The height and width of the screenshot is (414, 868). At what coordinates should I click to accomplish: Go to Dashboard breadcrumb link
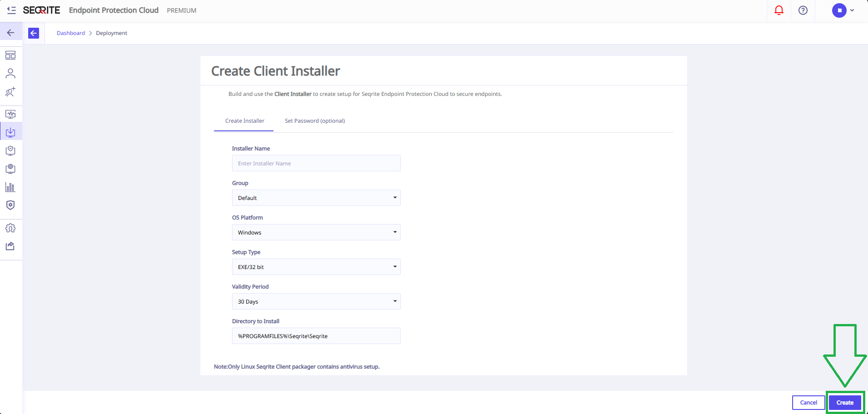[x=71, y=33]
